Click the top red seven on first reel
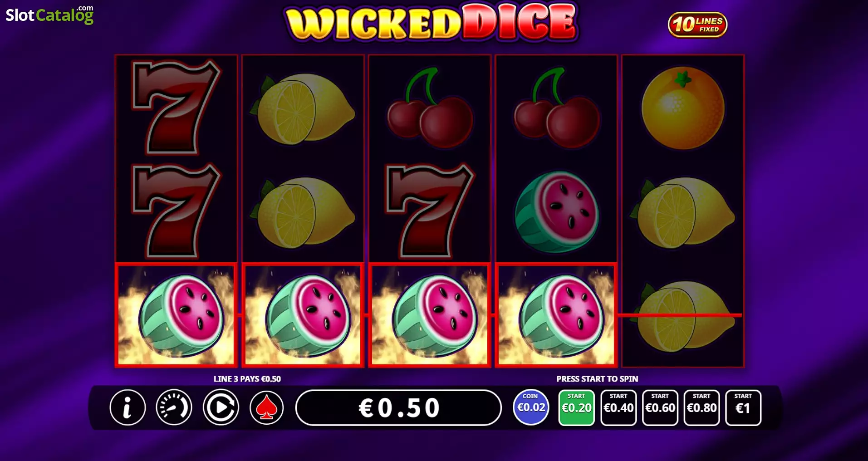Screen dimensions: 868x461 (x=176, y=107)
